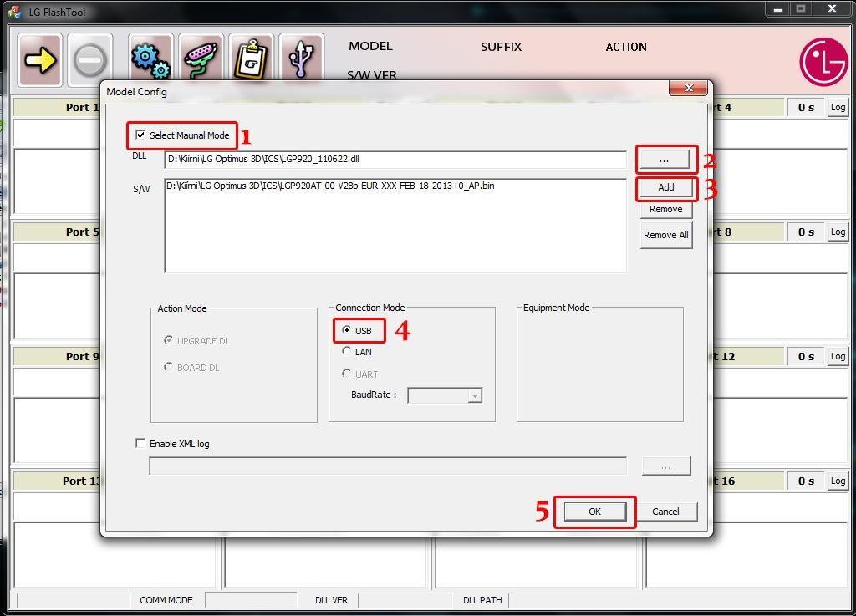Click the Cancel button
The width and height of the screenshot is (856, 616).
pos(666,512)
